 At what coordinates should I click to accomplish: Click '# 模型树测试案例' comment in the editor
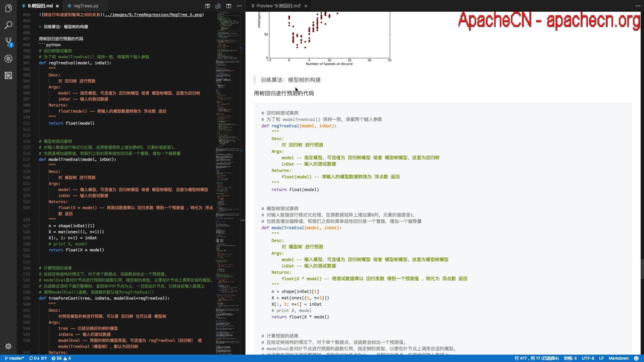point(55,141)
